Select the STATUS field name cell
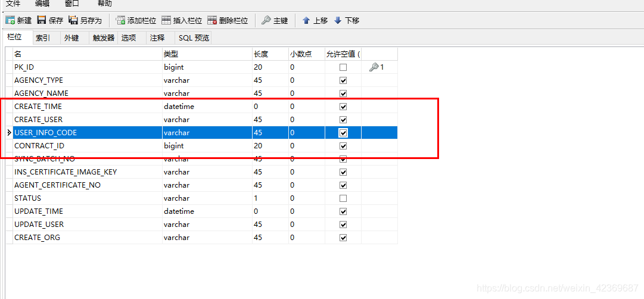This screenshot has height=299, width=644. (x=88, y=198)
